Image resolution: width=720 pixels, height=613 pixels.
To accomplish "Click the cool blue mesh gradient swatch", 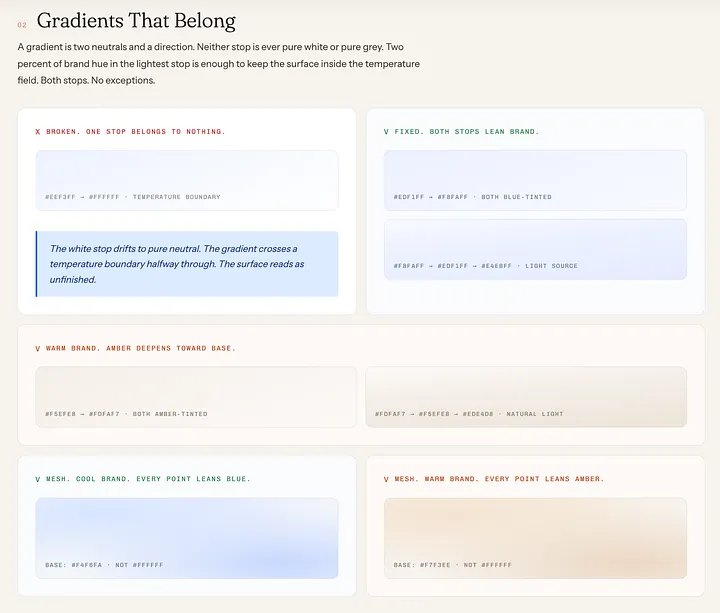I will coord(187,538).
